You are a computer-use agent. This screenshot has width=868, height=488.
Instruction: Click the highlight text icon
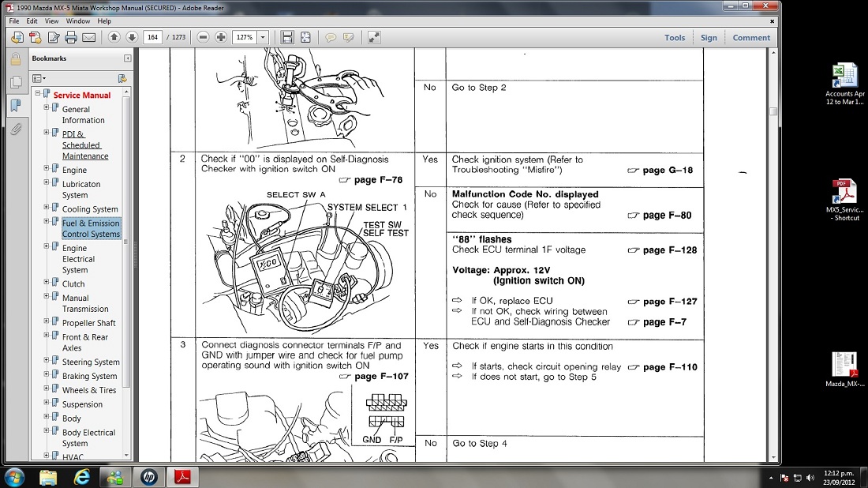tap(348, 37)
